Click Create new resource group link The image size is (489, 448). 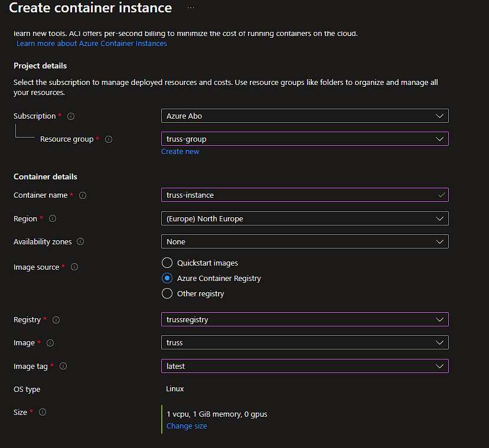click(x=180, y=152)
